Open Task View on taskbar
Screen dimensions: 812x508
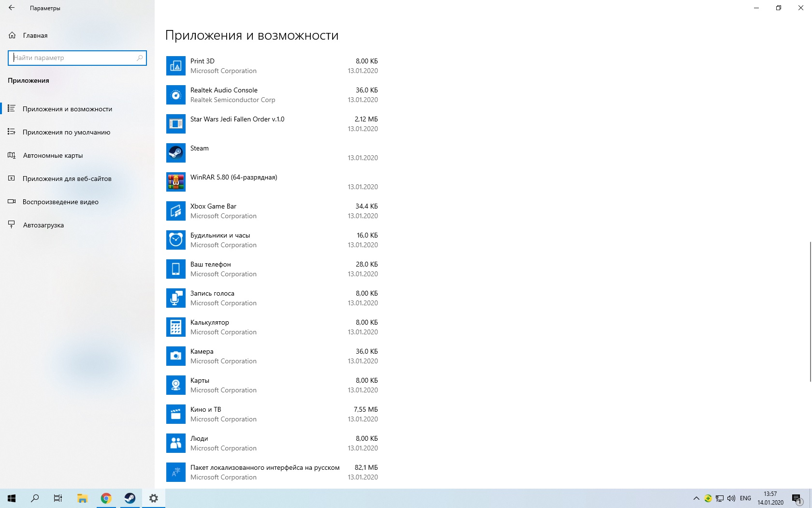pos(58,498)
